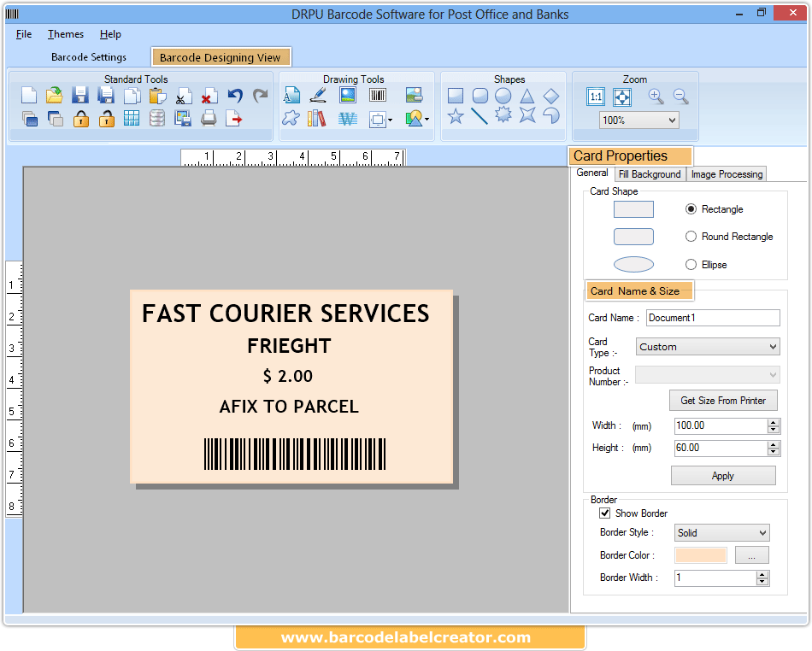
Task: Select the Rectangle card shape option
Action: tap(691, 209)
